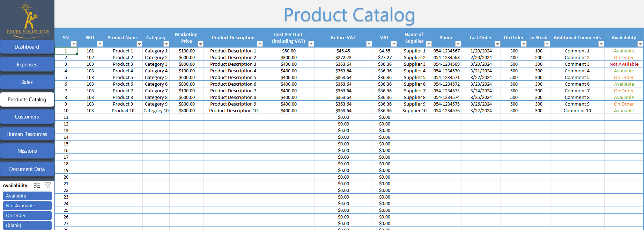
Task: Toggle multi-select in Availability slicer
Action: [x=37, y=186]
